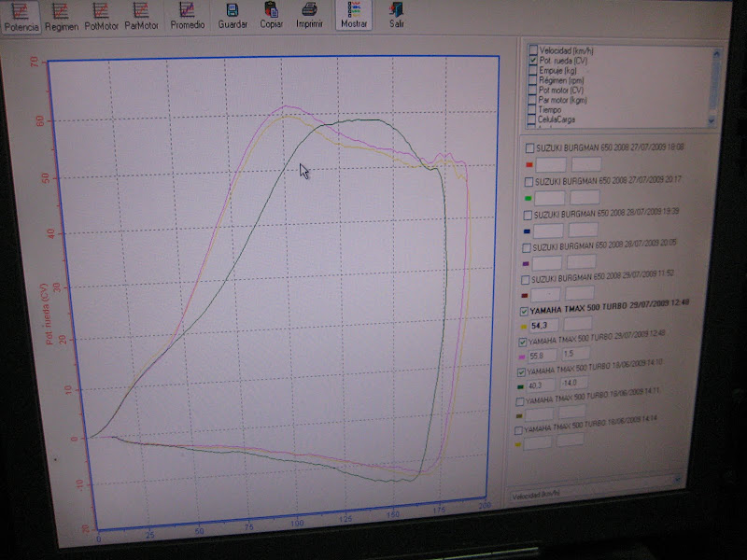The height and width of the screenshot is (560, 747).
Task: Show the ParMotor torque graph
Action: [141, 16]
